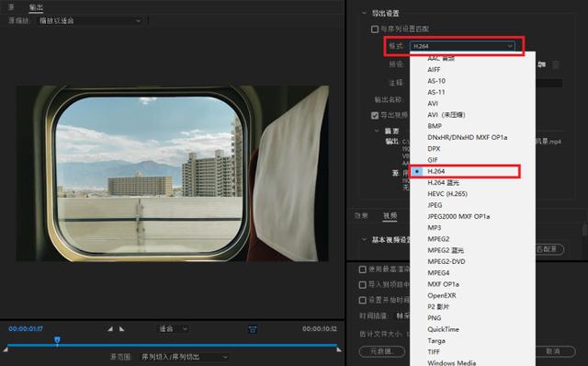Collapse the 导出设置 section
588x366 pixels.
click(364, 13)
